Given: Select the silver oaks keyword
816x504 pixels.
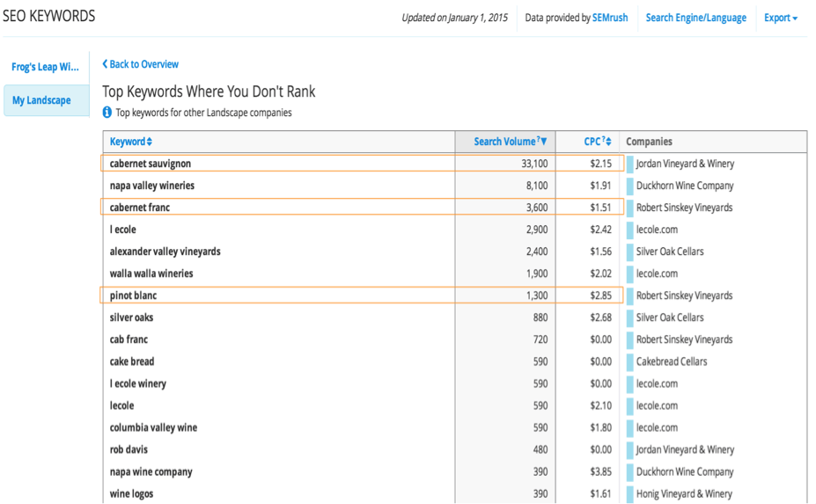Looking at the screenshot, I should coord(132,318).
